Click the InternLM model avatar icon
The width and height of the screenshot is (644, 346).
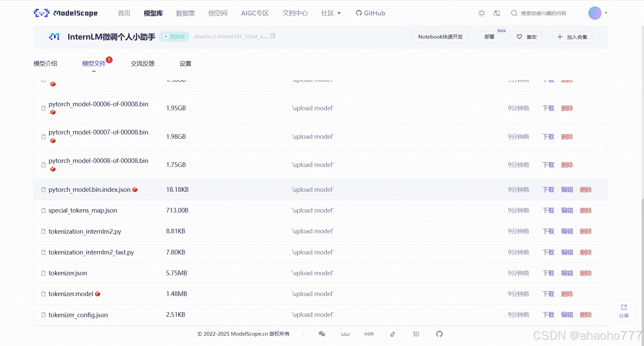pyautogui.click(x=54, y=37)
